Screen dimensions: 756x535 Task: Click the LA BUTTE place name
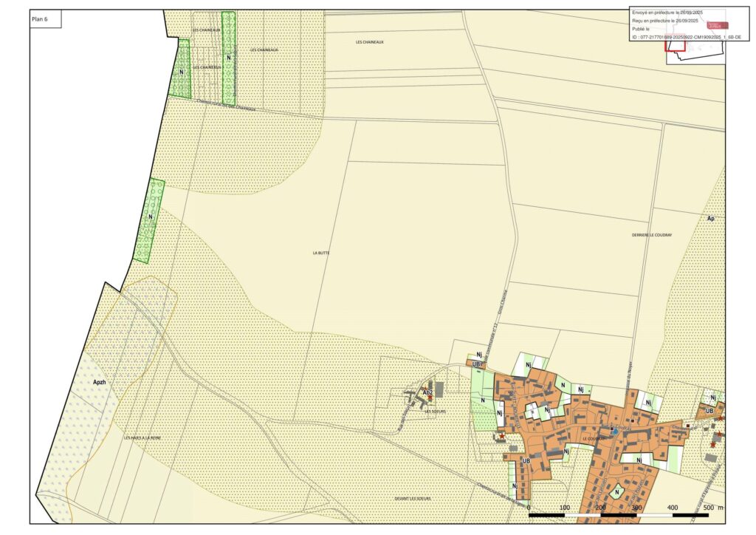[320, 253]
